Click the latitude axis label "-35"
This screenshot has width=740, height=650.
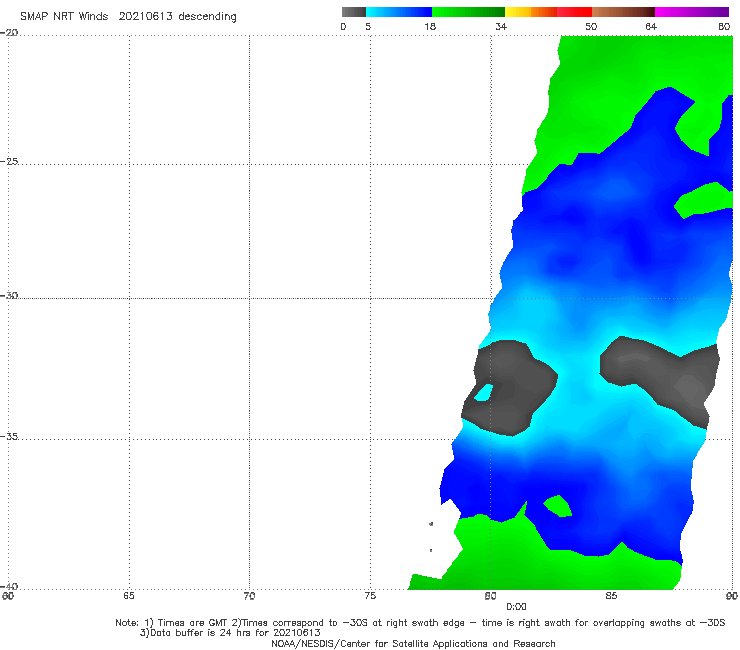(x=9, y=436)
